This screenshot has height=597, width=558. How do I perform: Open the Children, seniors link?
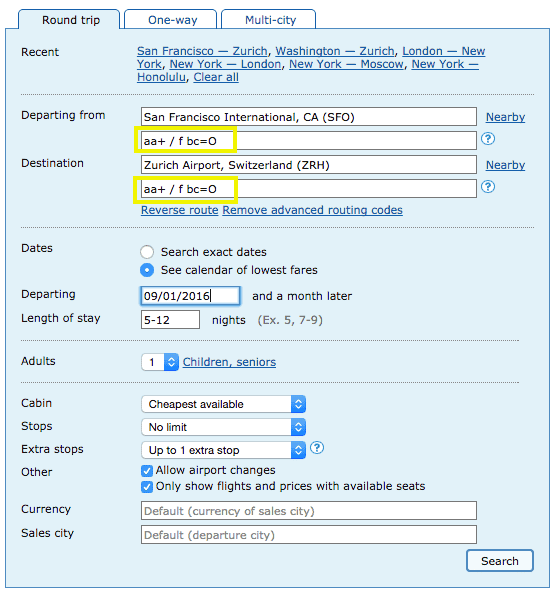[x=229, y=362]
